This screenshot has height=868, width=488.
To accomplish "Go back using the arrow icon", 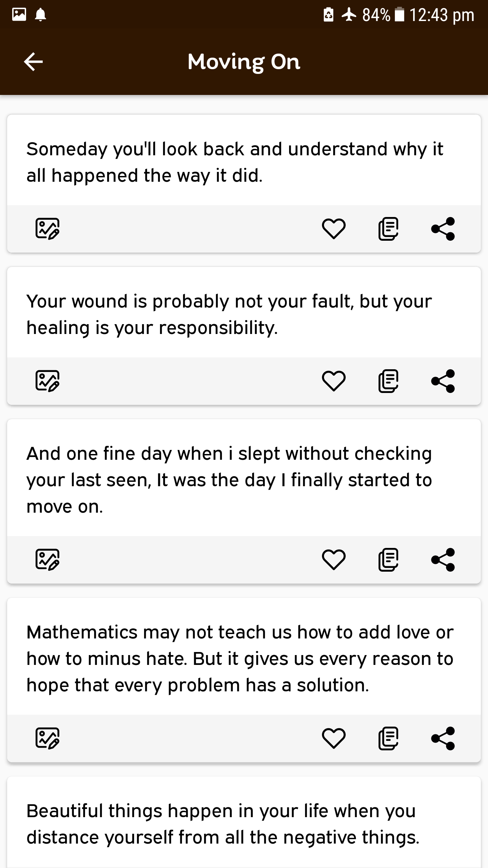I will (x=33, y=62).
